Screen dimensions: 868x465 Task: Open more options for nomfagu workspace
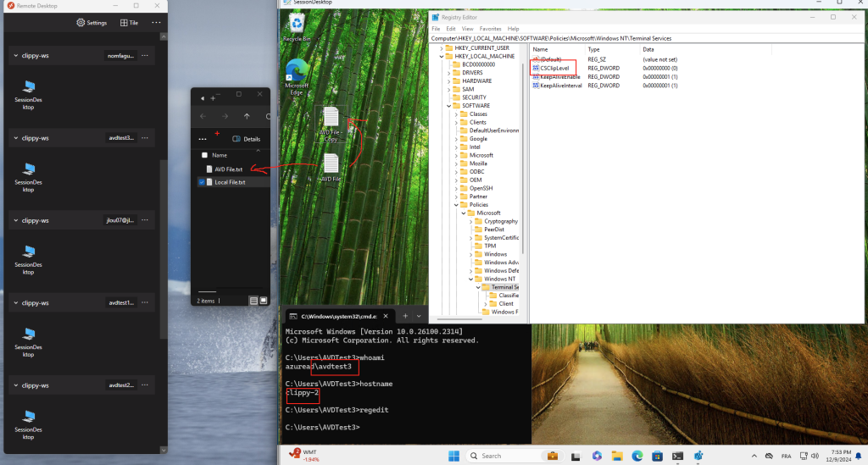(x=145, y=55)
